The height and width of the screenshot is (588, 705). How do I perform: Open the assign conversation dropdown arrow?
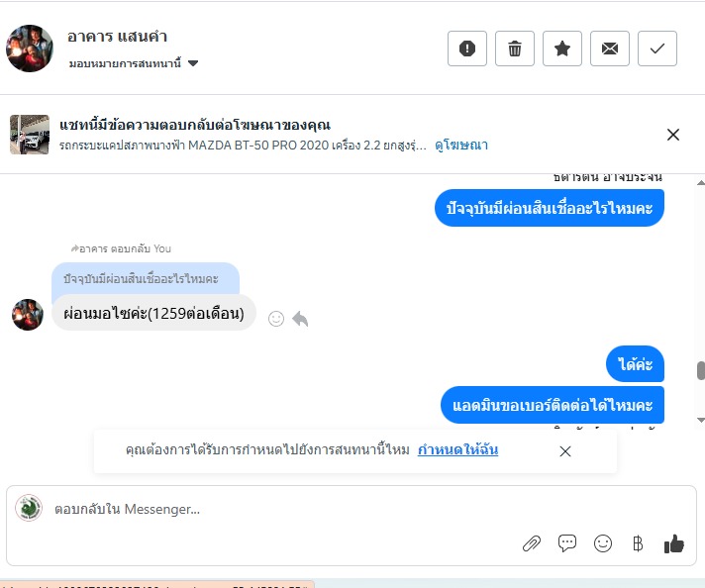pos(193,63)
